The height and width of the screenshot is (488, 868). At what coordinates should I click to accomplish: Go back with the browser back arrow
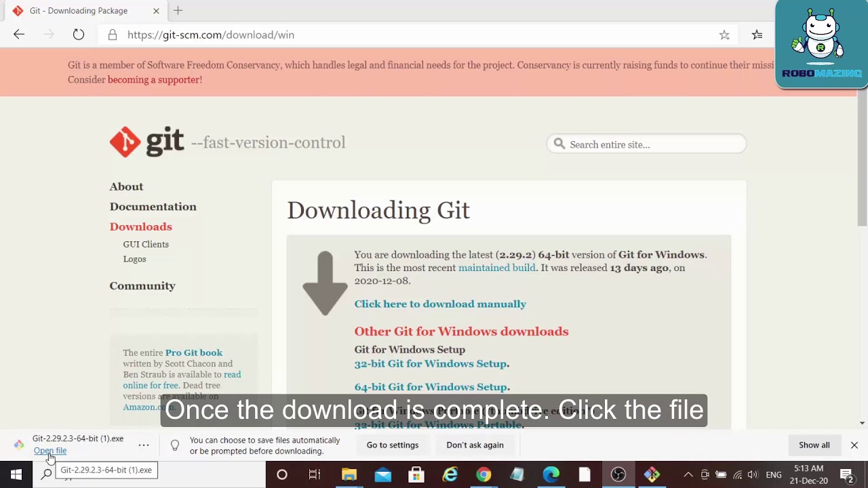tap(19, 35)
